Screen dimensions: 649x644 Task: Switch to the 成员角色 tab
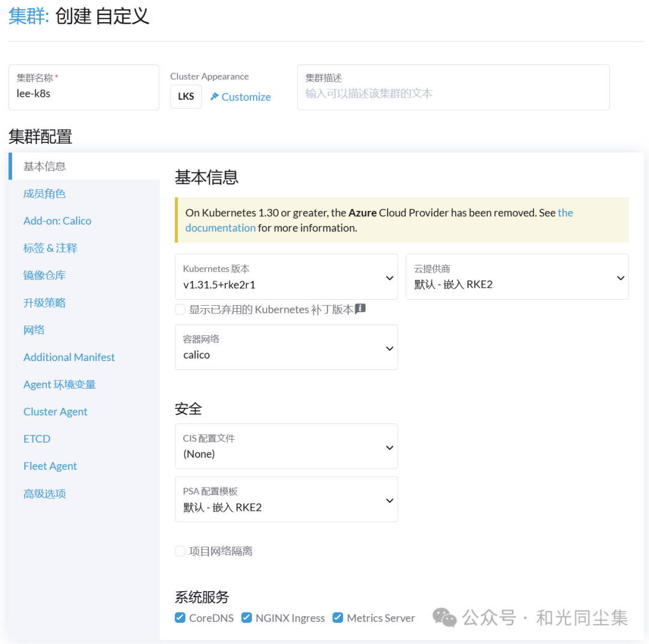click(84, 193)
